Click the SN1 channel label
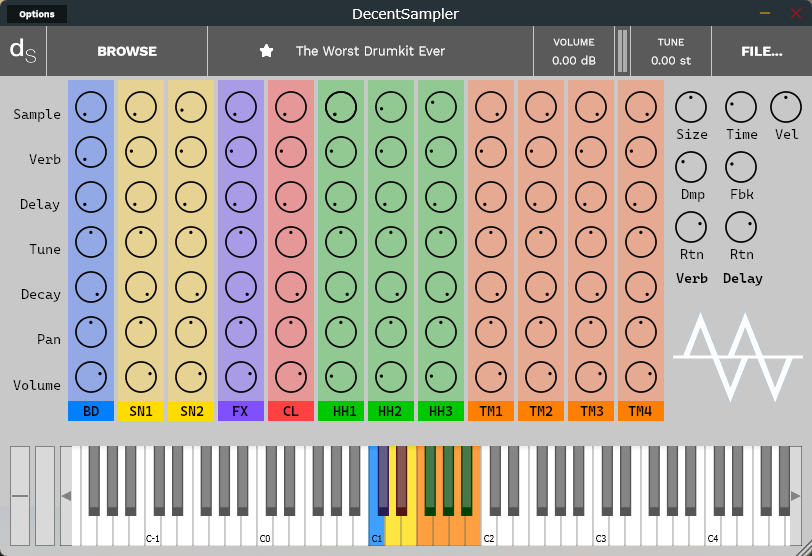The width and height of the screenshot is (812, 556). pos(141,411)
